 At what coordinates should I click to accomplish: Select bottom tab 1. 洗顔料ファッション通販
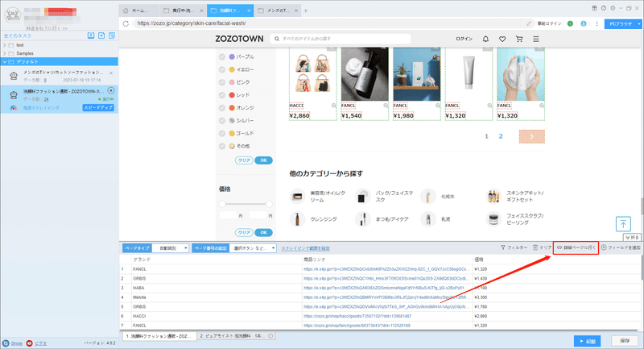pos(159,336)
